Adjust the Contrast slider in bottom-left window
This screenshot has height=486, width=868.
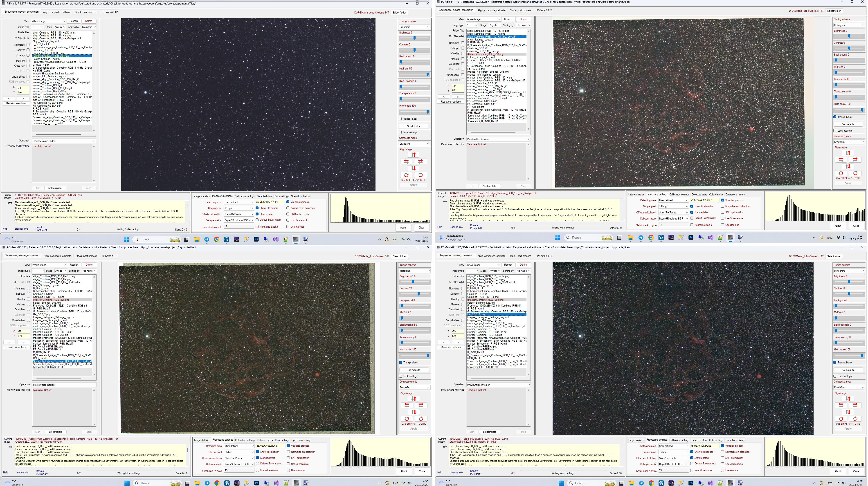click(418, 294)
